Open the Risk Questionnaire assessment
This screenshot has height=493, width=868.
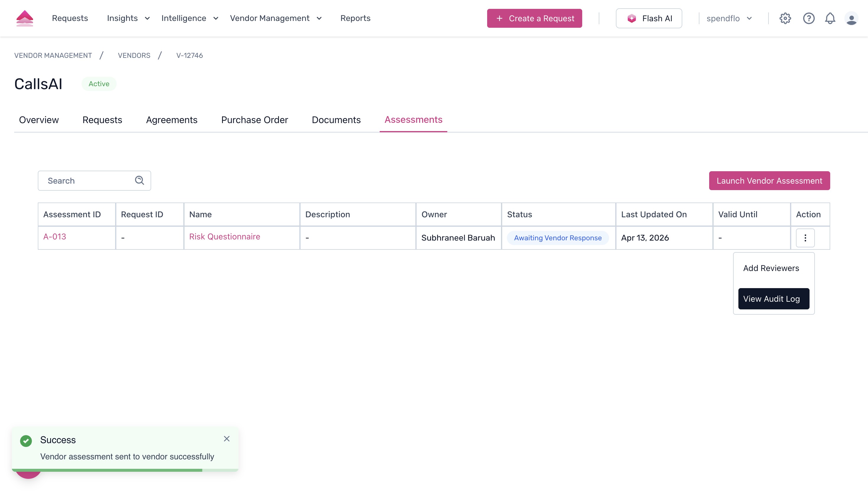[224, 236]
